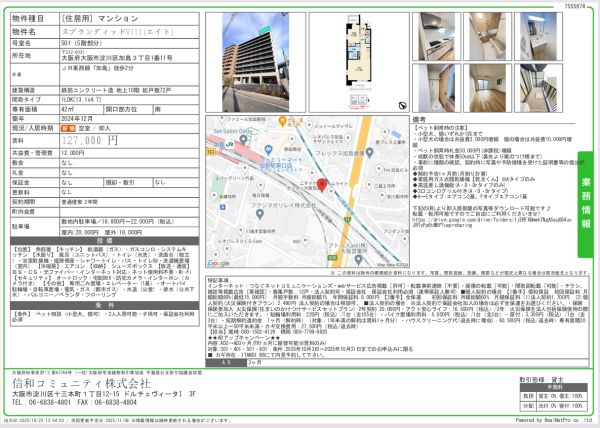Click the 専有面積 value 42㎡
The height and width of the screenshot is (428, 600).
click(67, 109)
